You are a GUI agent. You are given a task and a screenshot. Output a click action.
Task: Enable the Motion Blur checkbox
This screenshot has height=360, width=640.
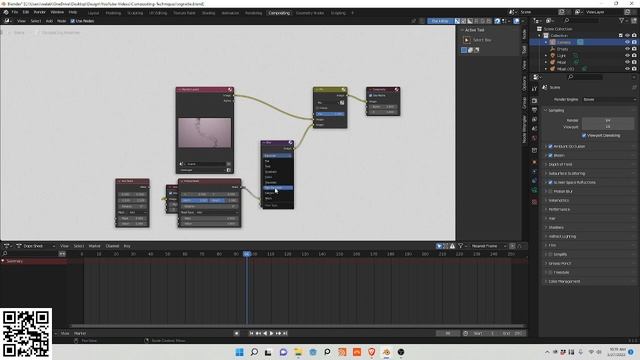tap(550, 191)
